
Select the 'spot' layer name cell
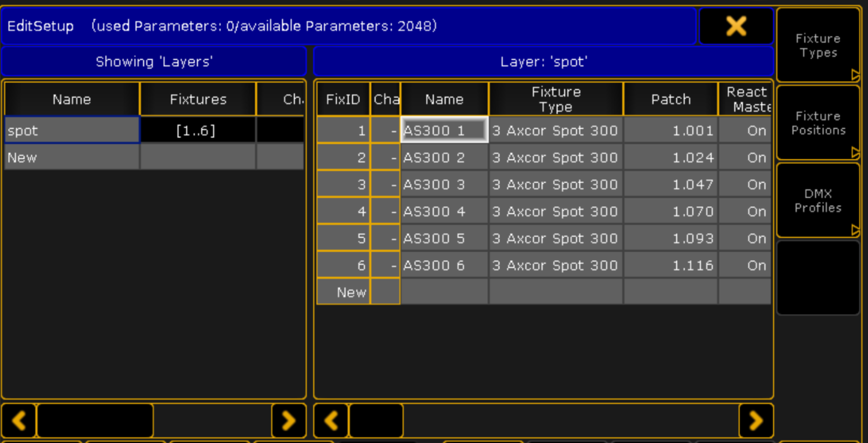pos(72,130)
